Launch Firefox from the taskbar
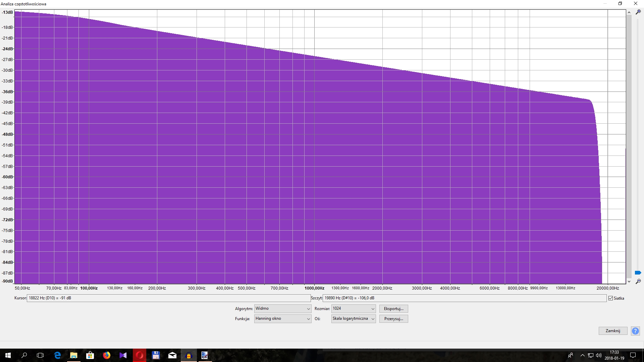 pos(107,355)
